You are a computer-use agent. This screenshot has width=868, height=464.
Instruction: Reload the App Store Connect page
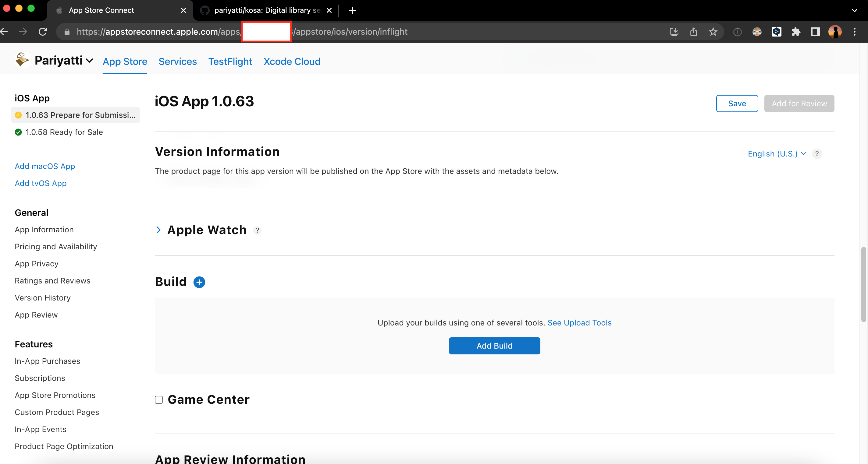(x=43, y=32)
